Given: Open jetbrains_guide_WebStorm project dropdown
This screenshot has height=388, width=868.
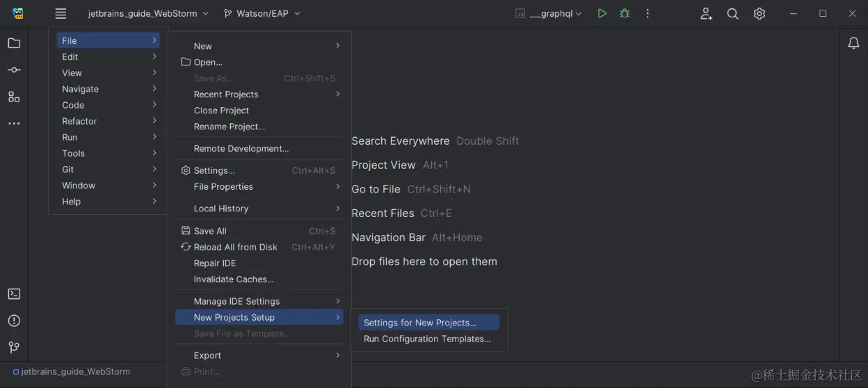Looking at the screenshot, I should 147,13.
